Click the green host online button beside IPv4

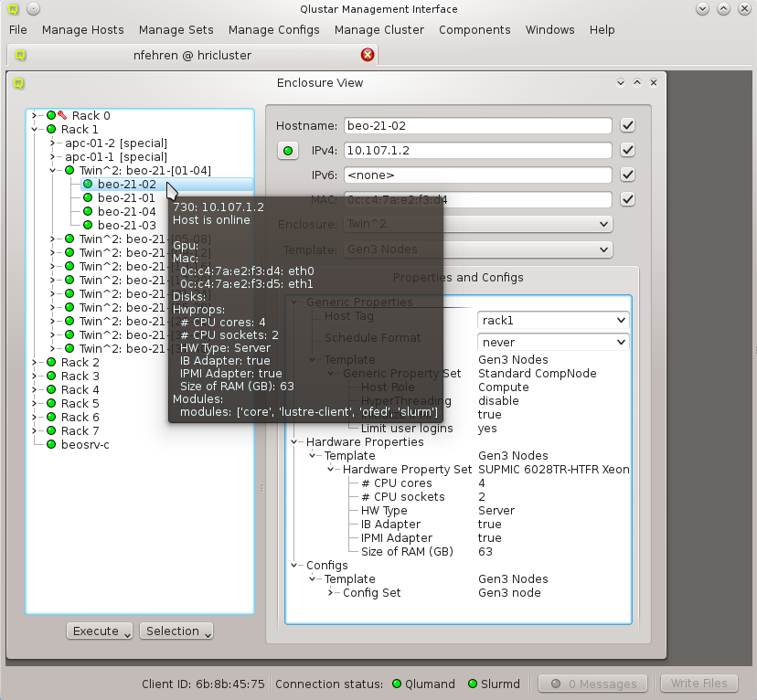point(288,151)
